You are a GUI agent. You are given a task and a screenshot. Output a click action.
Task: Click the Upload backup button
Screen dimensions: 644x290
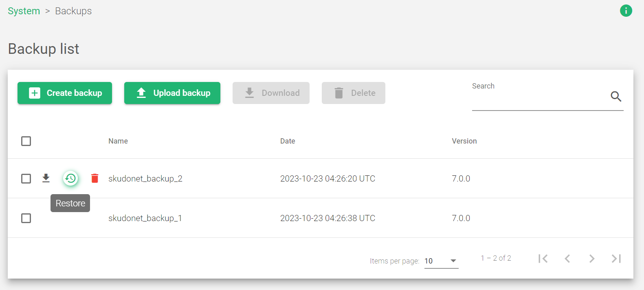click(172, 93)
